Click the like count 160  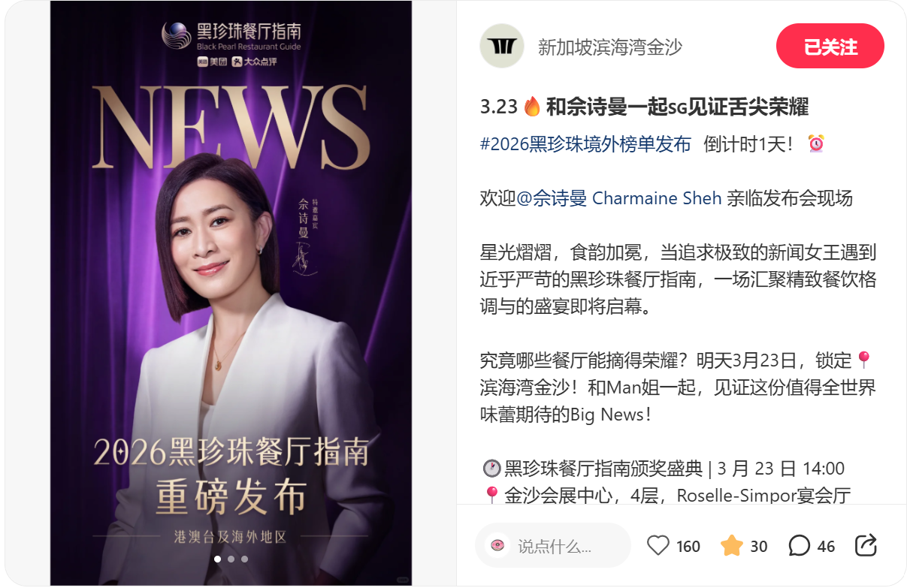(x=688, y=547)
